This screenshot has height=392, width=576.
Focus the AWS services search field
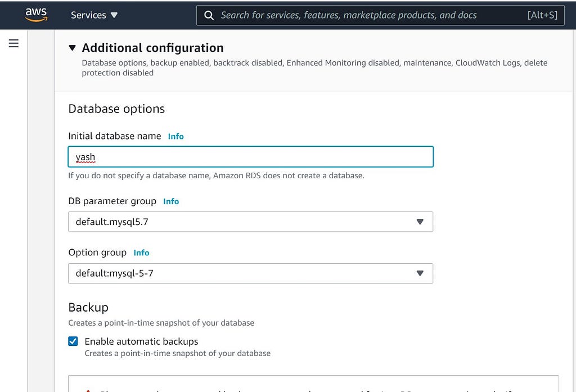point(380,15)
